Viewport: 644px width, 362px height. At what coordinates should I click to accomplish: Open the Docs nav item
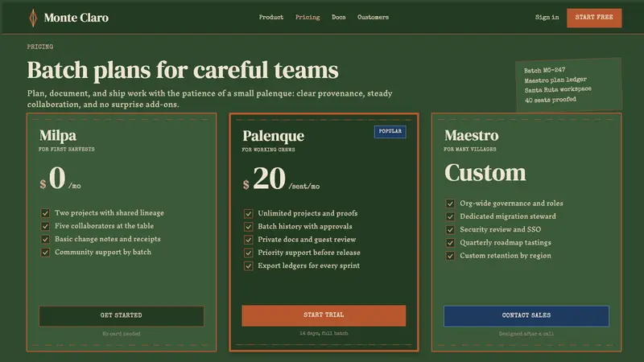pos(338,17)
